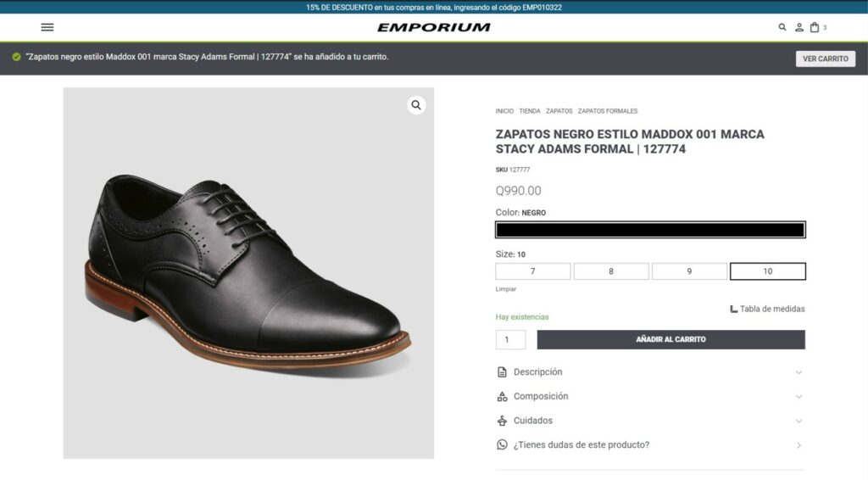868x480 pixels.
Task: Select size 7
Action: [x=533, y=271]
